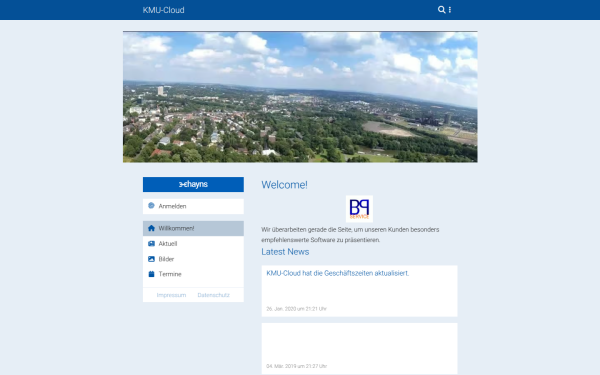
Task: Open the Willkommen! menu item
Action: 193,228
